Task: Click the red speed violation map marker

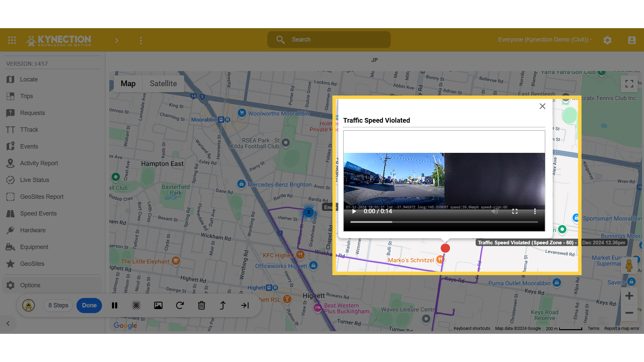Action: pos(445,248)
